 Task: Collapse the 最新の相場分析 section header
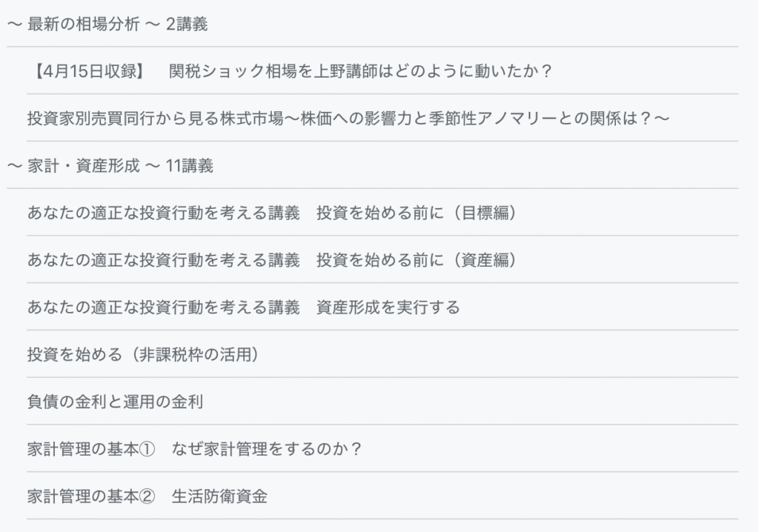(x=373, y=24)
